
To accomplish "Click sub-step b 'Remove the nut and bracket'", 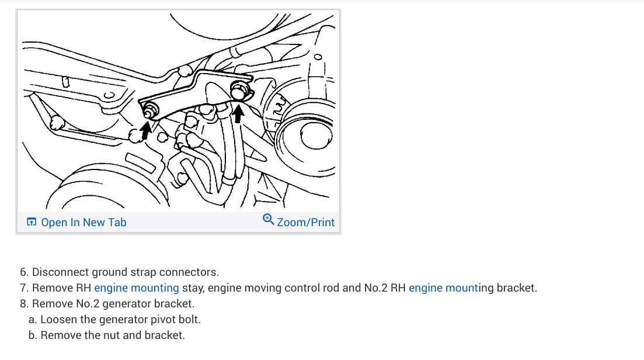I will point(113,335).
